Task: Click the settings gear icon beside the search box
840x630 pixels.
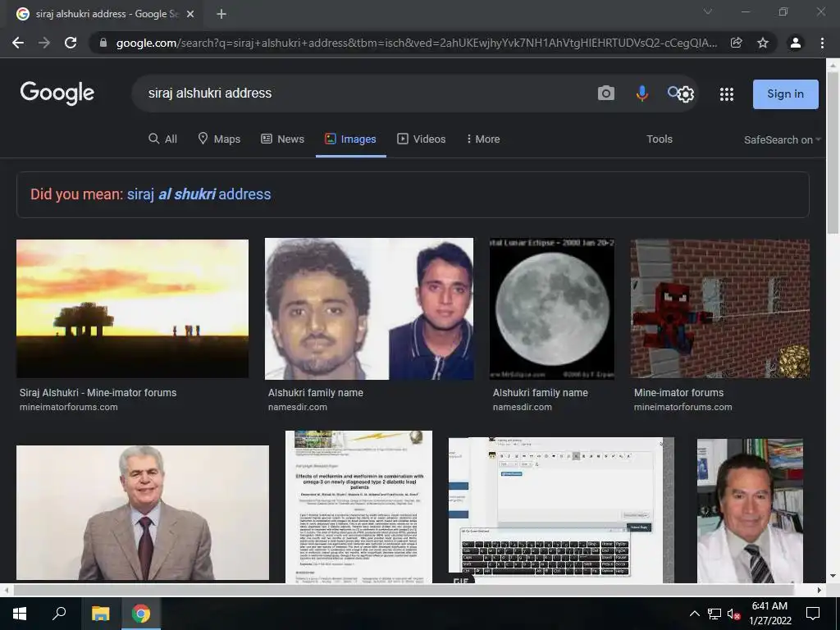Action: click(686, 94)
